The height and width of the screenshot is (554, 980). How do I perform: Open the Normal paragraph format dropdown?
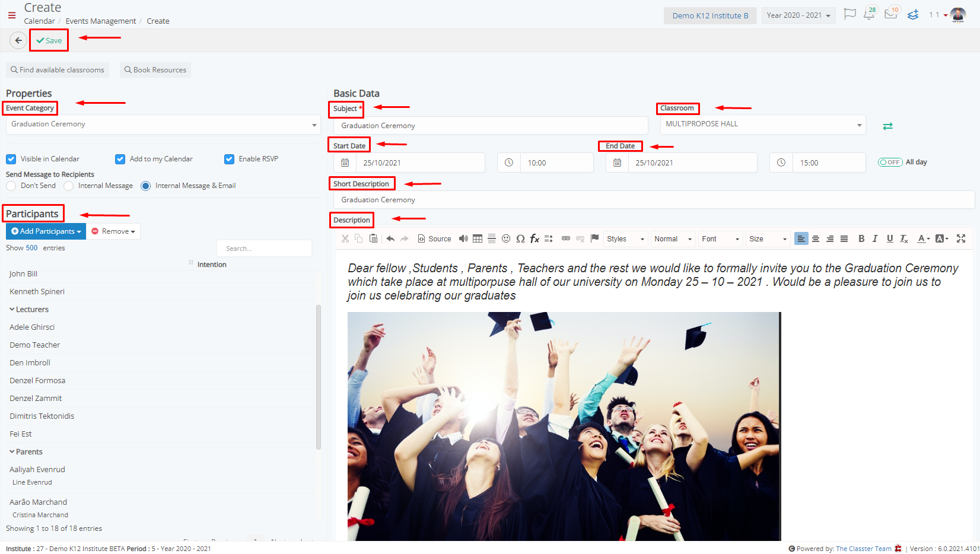click(673, 238)
